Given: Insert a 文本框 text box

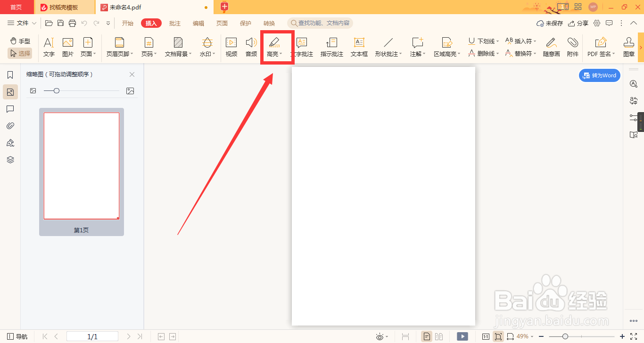Looking at the screenshot, I should tap(359, 48).
